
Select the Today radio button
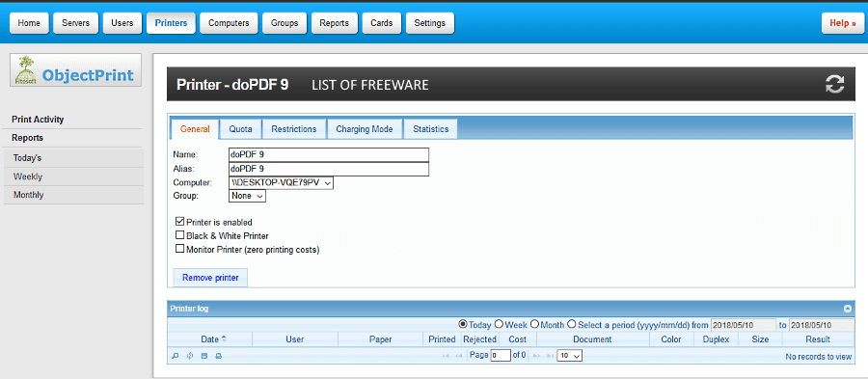pyautogui.click(x=463, y=324)
